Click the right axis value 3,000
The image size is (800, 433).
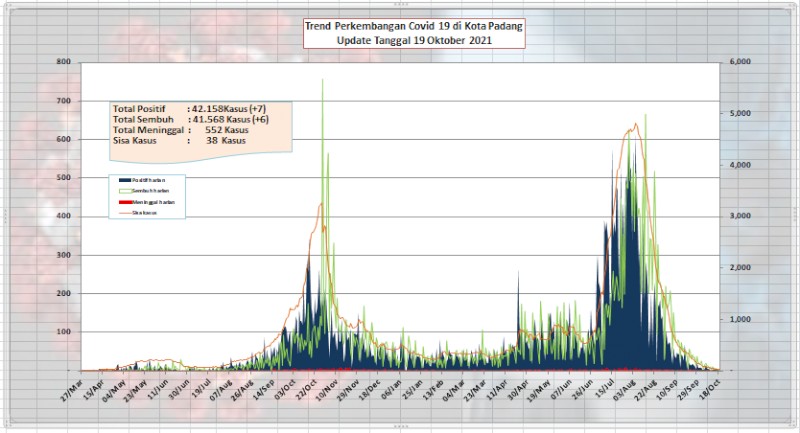click(740, 216)
